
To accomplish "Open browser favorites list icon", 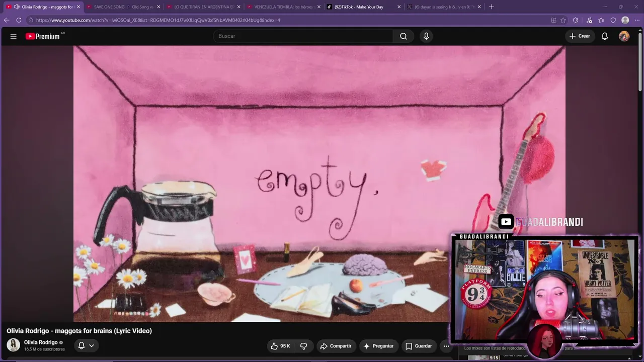I will (x=601, y=20).
